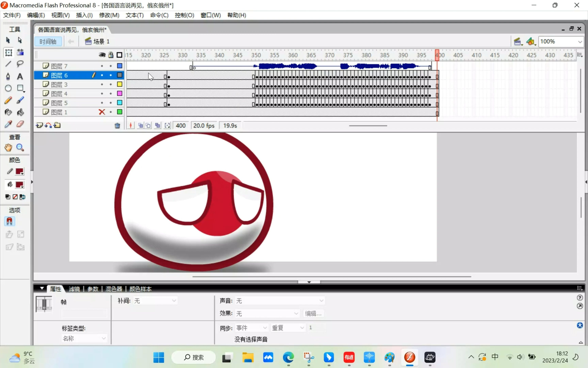
Task: Open the 声音 sound dropdown
Action: (x=280, y=301)
